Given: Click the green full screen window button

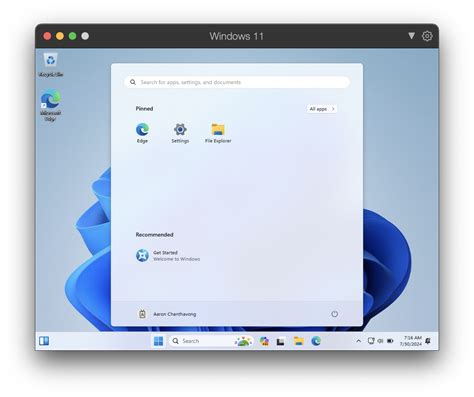Looking at the screenshot, I should click(x=72, y=36).
